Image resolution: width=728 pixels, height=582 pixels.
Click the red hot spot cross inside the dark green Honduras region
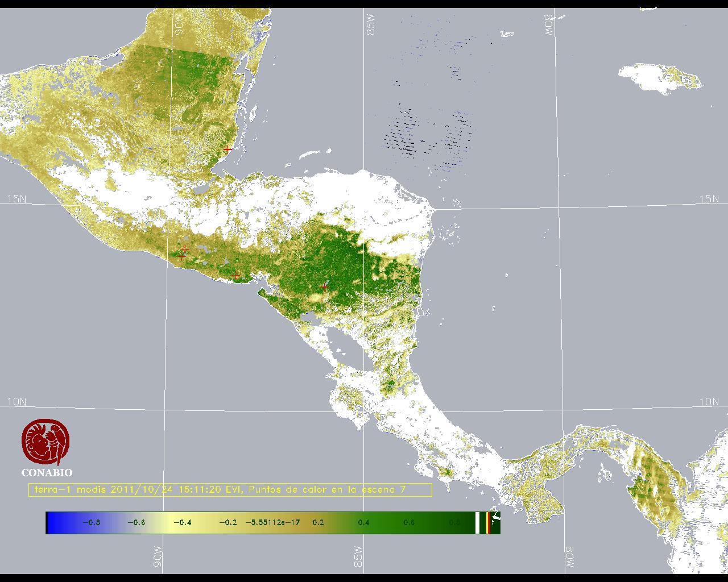pyautogui.click(x=325, y=286)
